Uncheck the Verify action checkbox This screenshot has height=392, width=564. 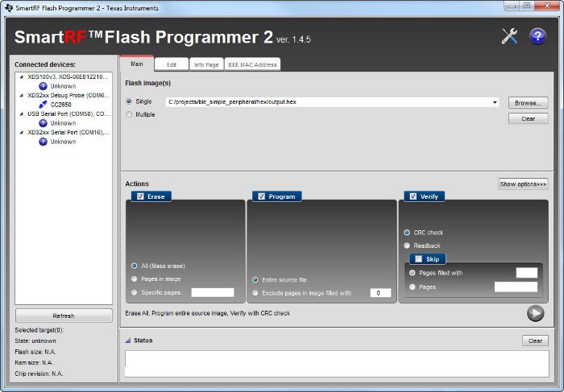pos(413,196)
